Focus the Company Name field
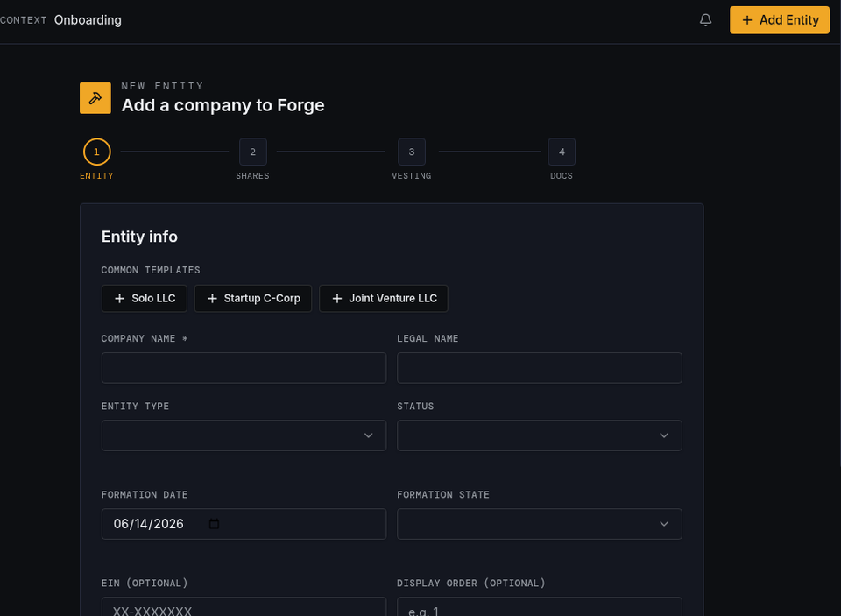Image resolution: width=841 pixels, height=616 pixels. tap(244, 368)
